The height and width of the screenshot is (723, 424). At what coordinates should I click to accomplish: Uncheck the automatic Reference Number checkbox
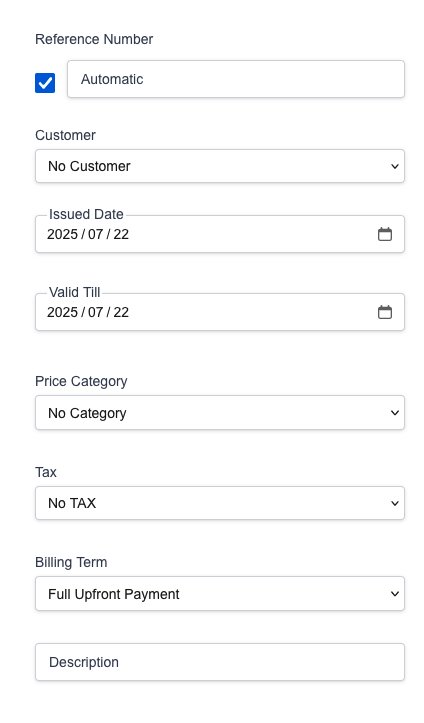pos(45,83)
